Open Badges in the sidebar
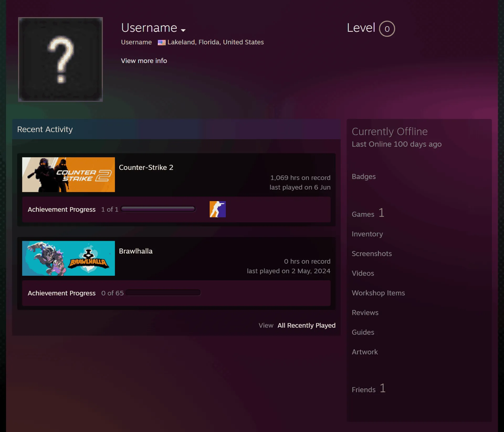Viewport: 504px width, 432px height. pos(364,176)
